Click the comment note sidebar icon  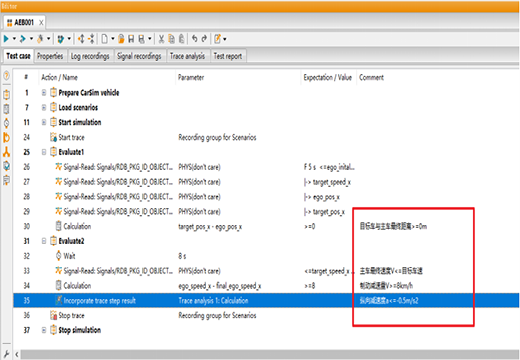click(x=6, y=180)
